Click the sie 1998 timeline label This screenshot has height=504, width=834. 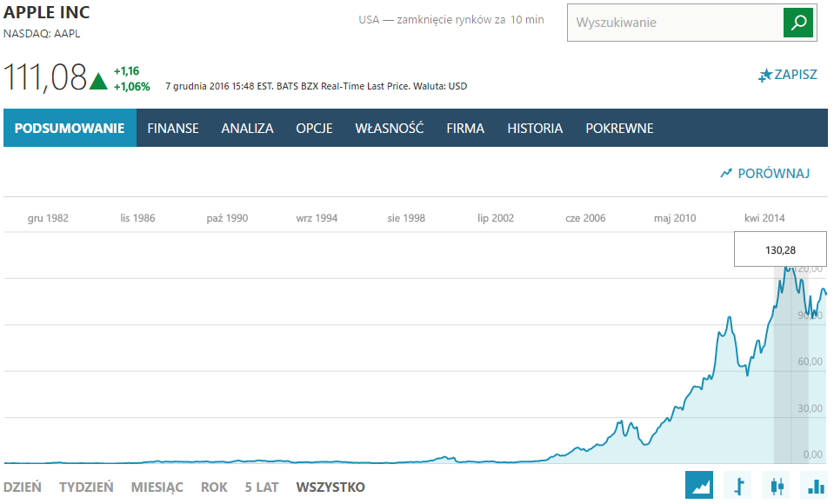pos(406,218)
